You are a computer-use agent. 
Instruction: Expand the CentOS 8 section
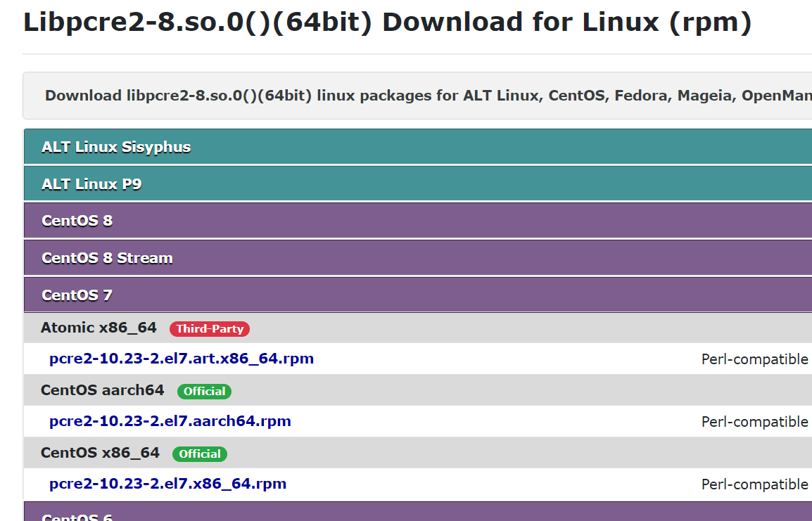pos(417,220)
